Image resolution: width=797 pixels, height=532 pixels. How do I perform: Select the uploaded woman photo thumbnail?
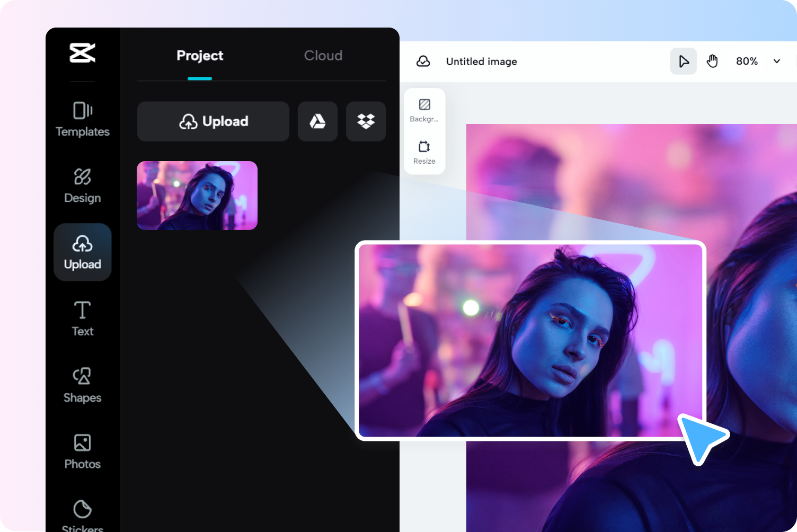(197, 196)
